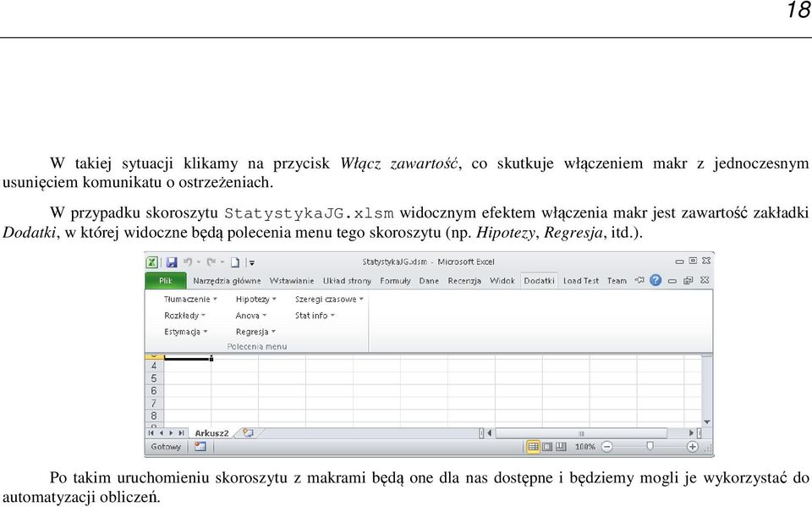Image resolution: width=812 pixels, height=507 pixels.
Task: Expand the Estymacja menu
Action: pyautogui.click(x=185, y=332)
